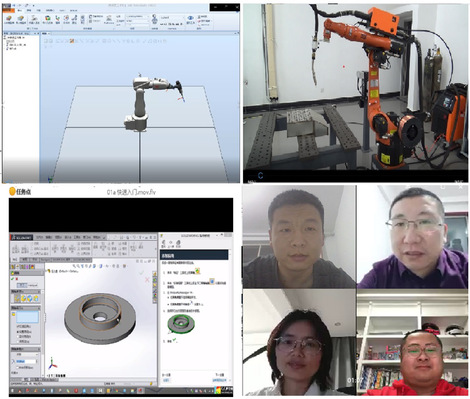
Task: Collapse the PropertyManager section above the selection box
Action: [39, 308]
